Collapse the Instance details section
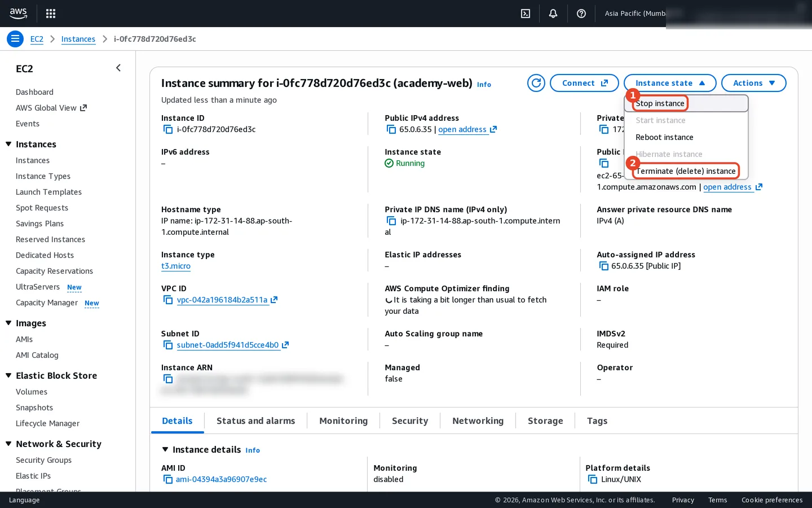The height and width of the screenshot is (508, 812). tap(165, 449)
